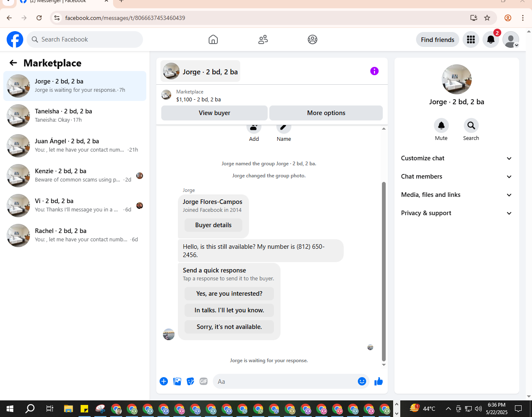Choose a sticker icon in the composer

click(190, 381)
